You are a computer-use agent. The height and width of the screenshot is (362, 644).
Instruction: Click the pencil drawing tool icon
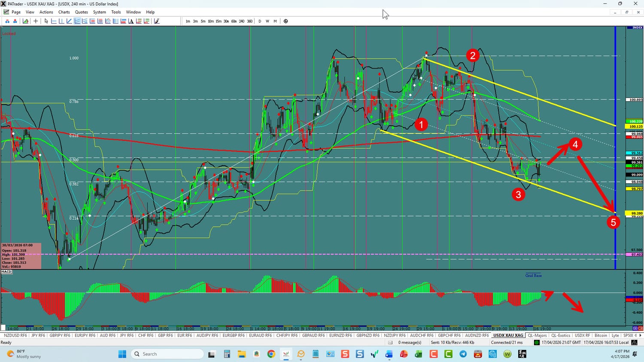157,21
